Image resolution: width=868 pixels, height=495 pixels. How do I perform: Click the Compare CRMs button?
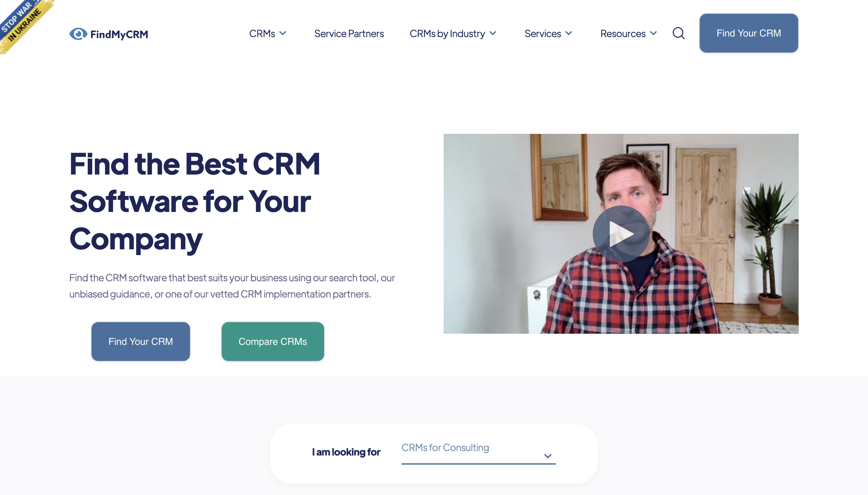coord(272,341)
